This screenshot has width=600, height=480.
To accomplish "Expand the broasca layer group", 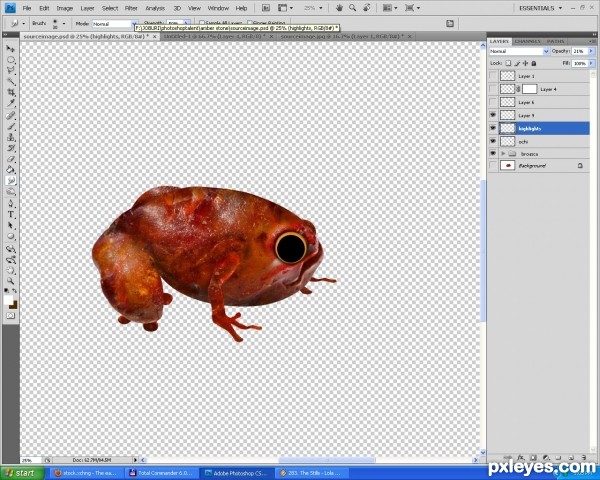I will tap(503, 153).
